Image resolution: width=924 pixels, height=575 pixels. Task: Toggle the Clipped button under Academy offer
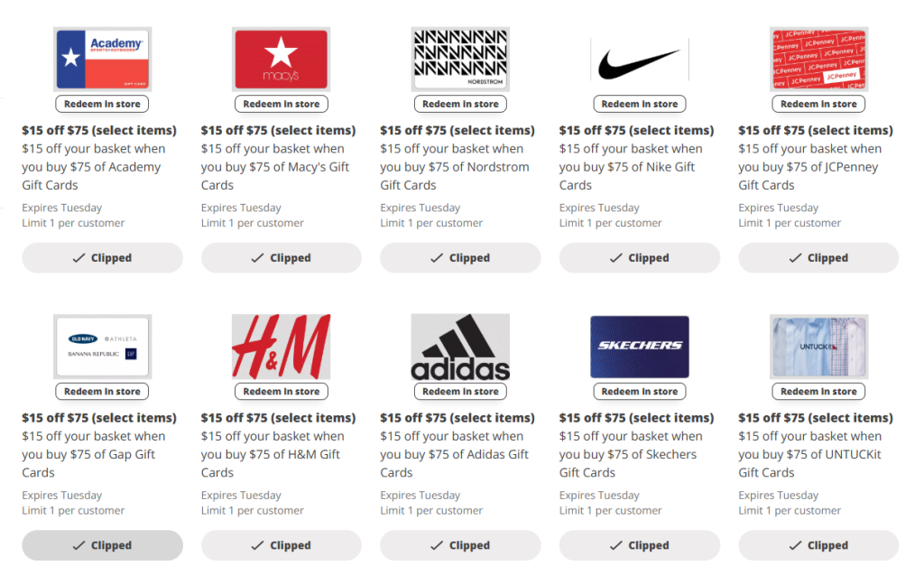pyautogui.click(x=102, y=258)
